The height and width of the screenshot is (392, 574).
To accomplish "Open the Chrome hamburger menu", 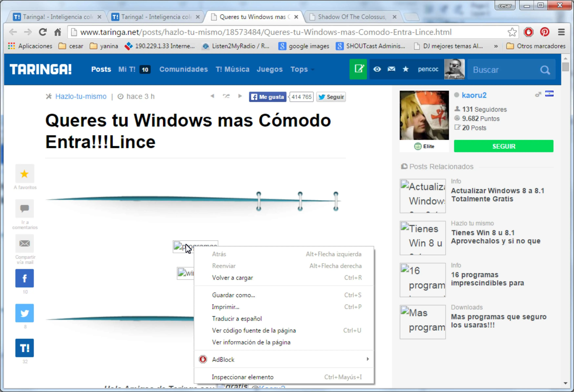I will [x=561, y=32].
